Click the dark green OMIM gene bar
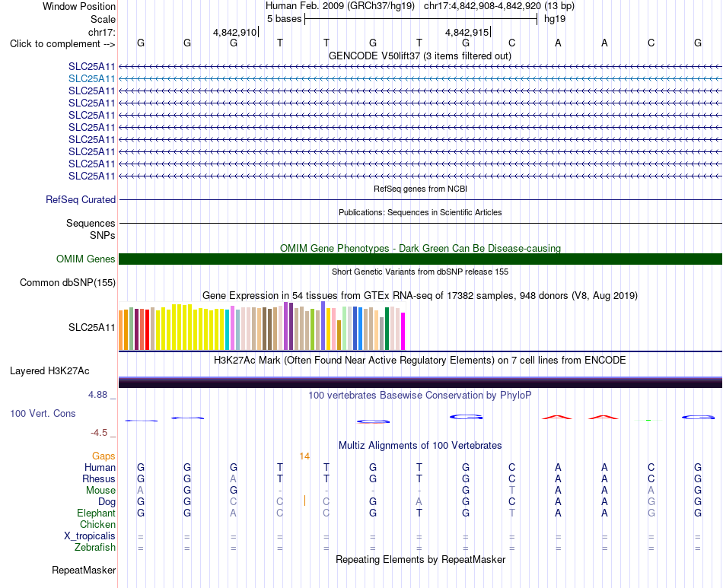The height and width of the screenshot is (588, 723). click(x=420, y=259)
